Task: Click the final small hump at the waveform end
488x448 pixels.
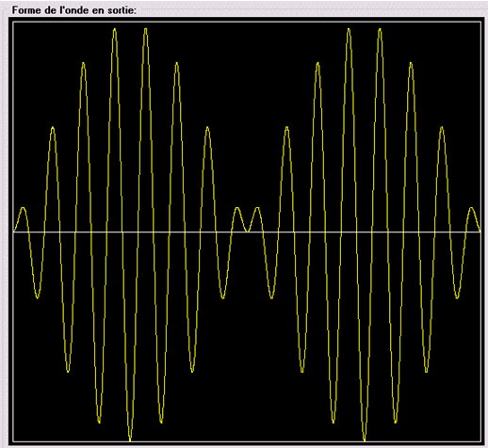Action: 471,208
